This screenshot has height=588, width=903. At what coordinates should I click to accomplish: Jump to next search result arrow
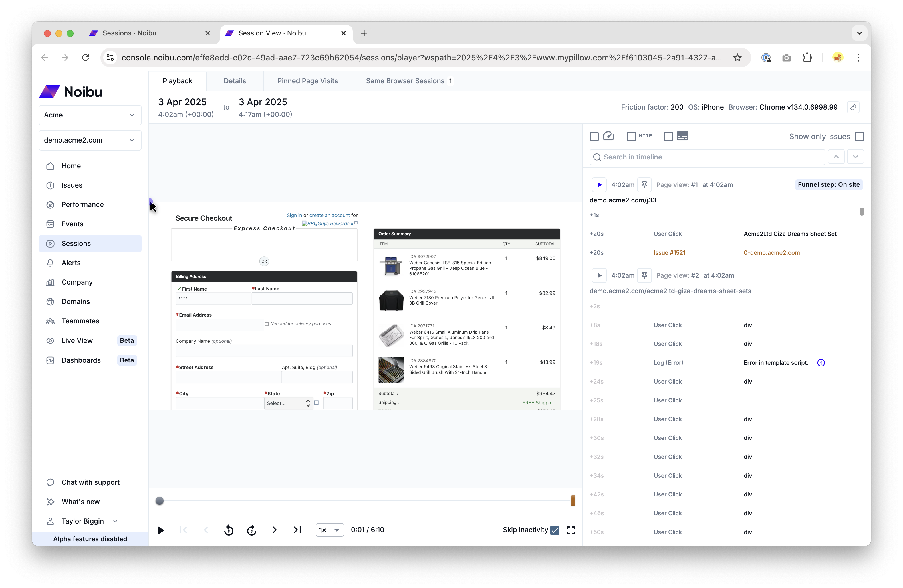(x=855, y=157)
